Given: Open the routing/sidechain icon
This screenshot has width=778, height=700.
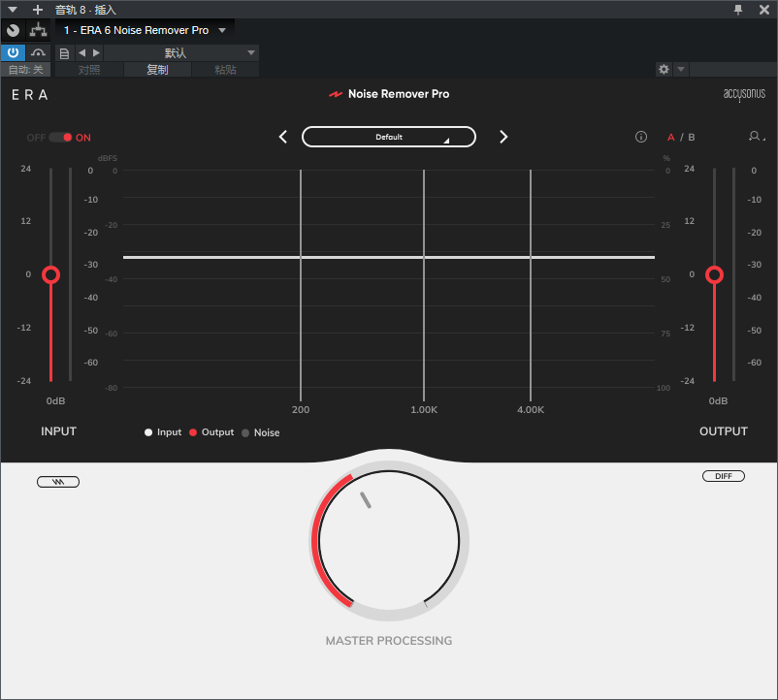Looking at the screenshot, I should point(38,30).
